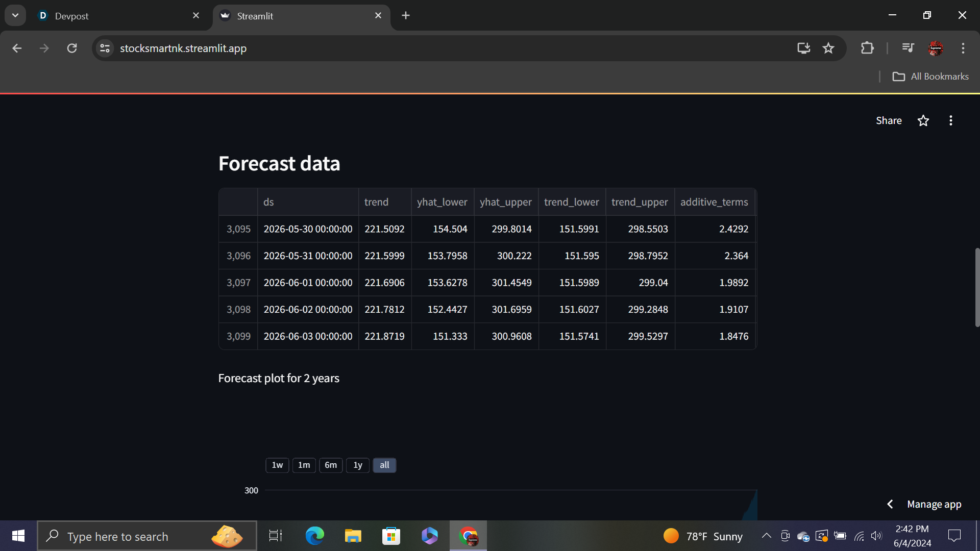Viewport: 980px width, 551px height.
Task: Open Chrome's three-dot menu
Action: click(x=963, y=48)
